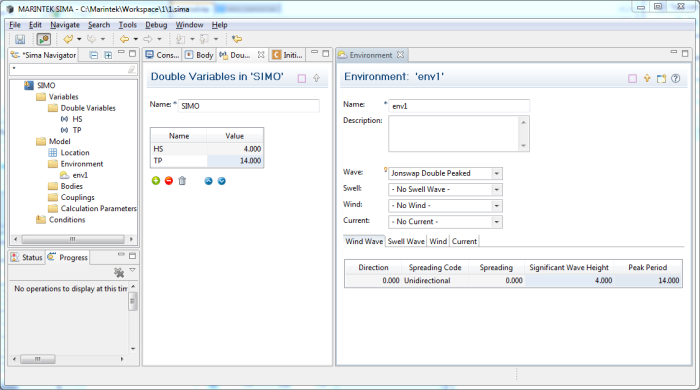Open the Debug menu
Viewport: 700px width, 390px height.
tap(156, 25)
